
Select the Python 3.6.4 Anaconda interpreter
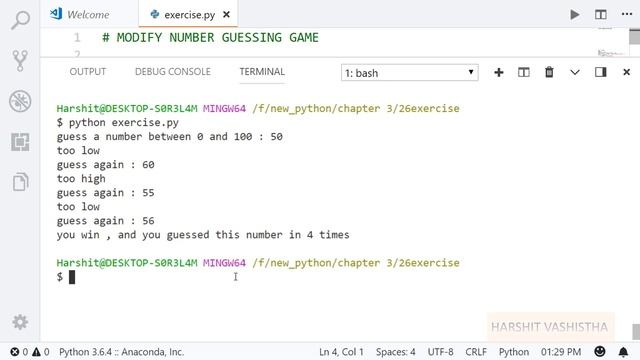(122, 352)
